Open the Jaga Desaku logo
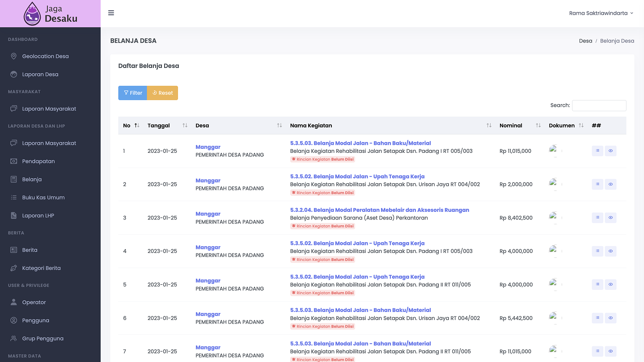 pyautogui.click(x=50, y=13)
